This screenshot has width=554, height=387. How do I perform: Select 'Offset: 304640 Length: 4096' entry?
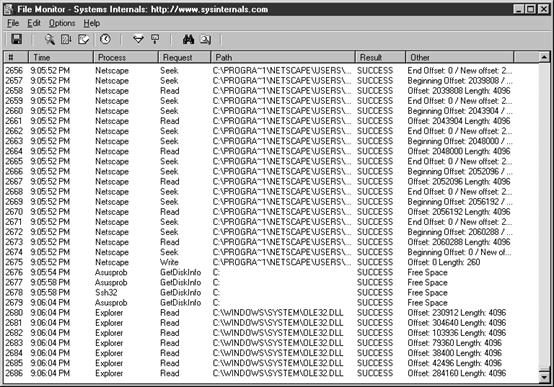[x=456, y=323]
